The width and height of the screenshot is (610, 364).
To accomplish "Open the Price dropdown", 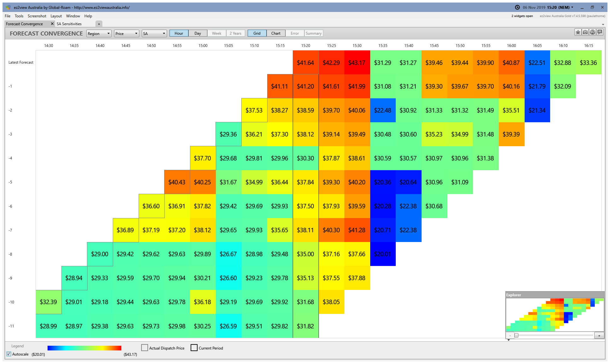I will click(x=126, y=33).
